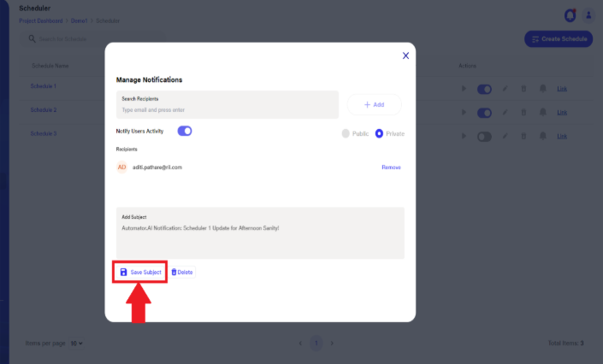Viewport: 603px width, 364px height.
Task: Click the Link for Schedule 3
Action: click(562, 137)
